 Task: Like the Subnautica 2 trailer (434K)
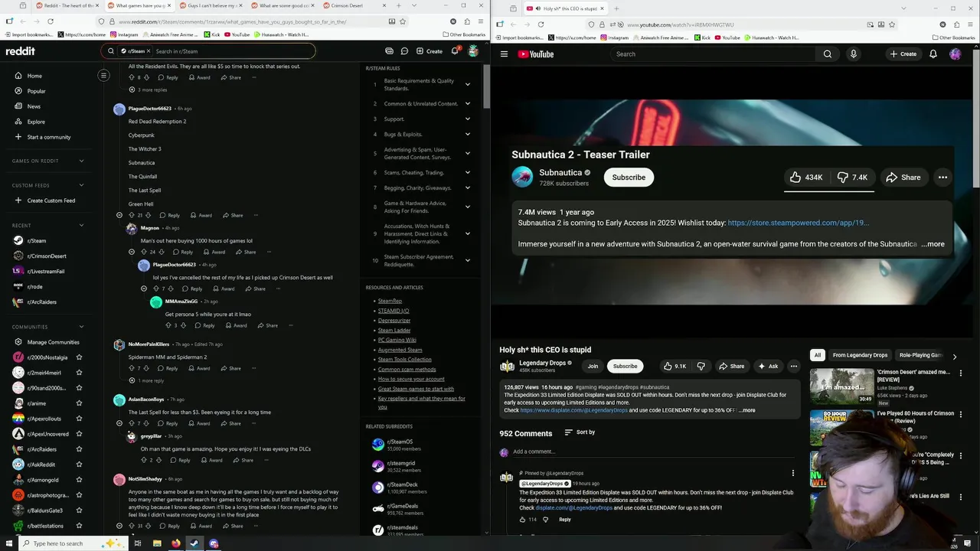pyautogui.click(x=807, y=178)
